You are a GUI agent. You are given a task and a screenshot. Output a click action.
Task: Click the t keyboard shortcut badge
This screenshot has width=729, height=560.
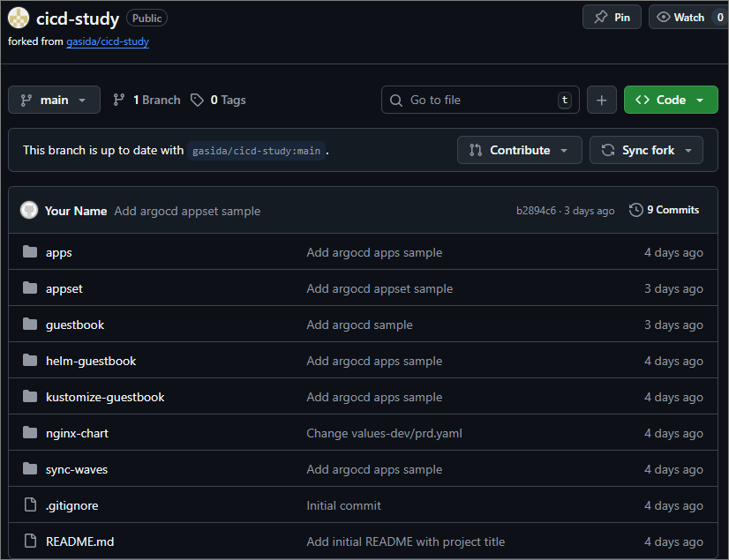[x=565, y=100]
